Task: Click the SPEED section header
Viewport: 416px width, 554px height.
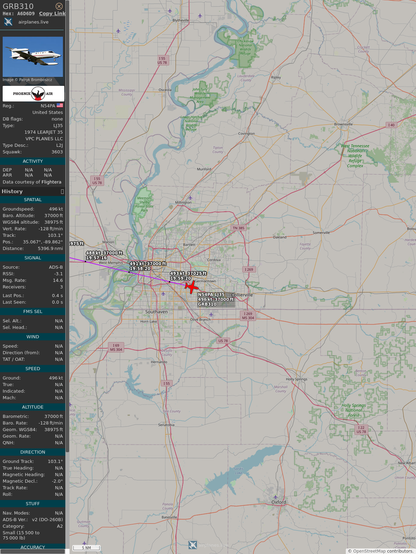Action: point(33,369)
